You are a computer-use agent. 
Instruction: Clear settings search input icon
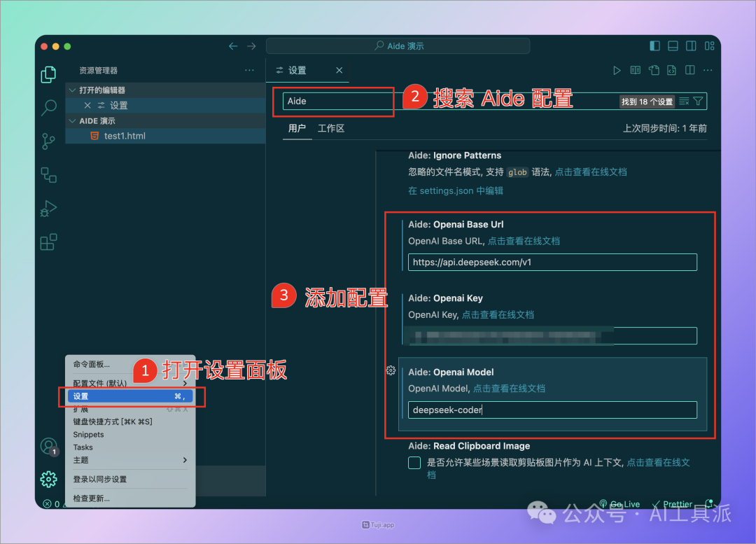[684, 102]
